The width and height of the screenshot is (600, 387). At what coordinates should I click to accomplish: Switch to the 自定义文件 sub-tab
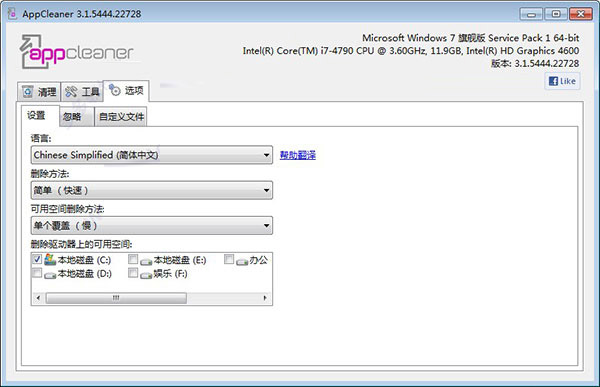click(x=121, y=116)
